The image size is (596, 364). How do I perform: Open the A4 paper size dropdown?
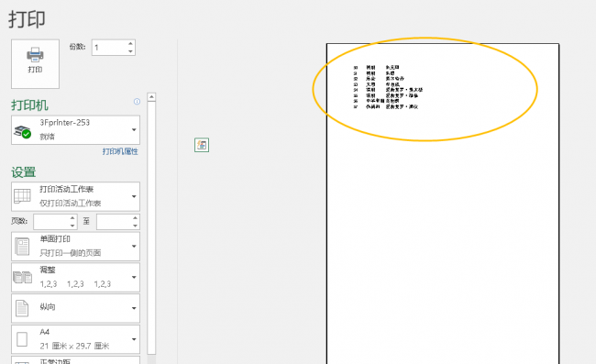pyautogui.click(x=75, y=339)
